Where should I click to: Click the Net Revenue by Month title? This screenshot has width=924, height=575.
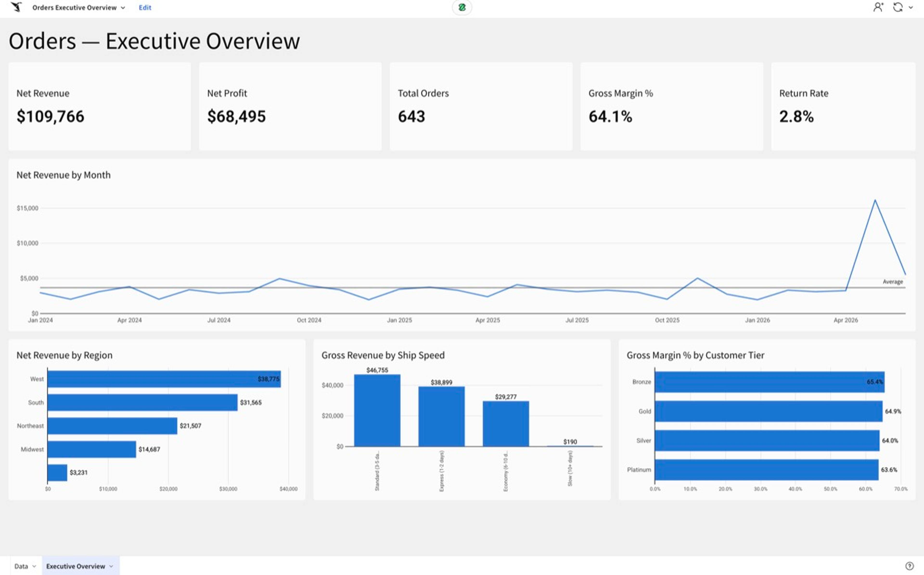[x=64, y=175]
